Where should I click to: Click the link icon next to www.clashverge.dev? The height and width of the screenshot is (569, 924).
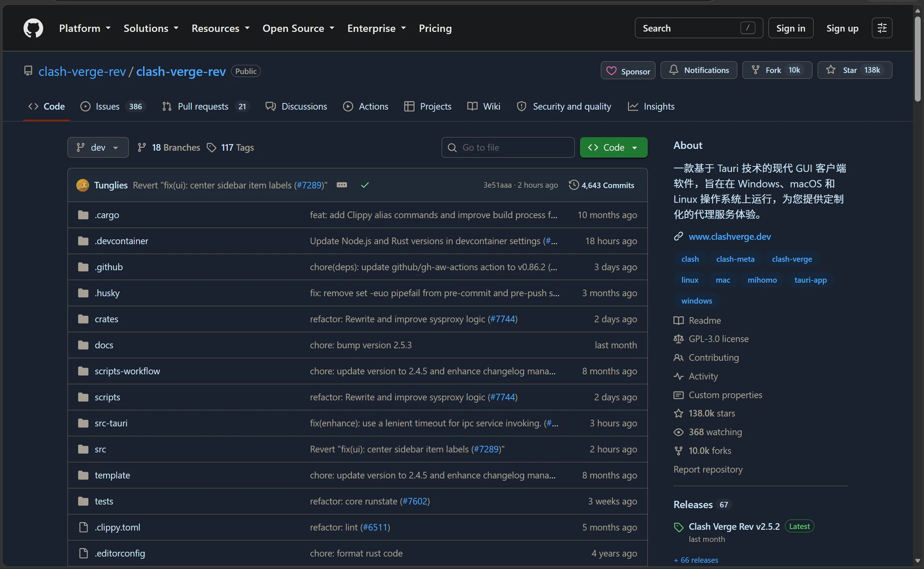(679, 236)
